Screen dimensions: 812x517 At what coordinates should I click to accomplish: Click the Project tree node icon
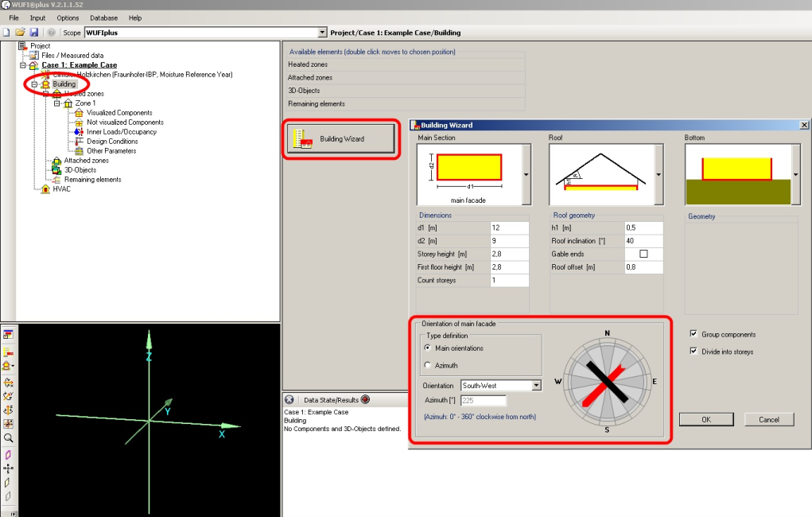coord(23,45)
